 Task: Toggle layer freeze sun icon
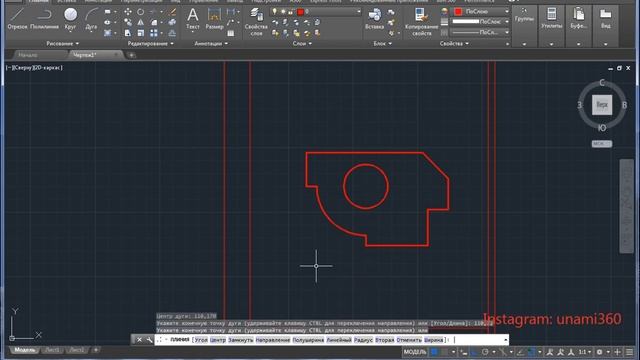tap(282, 12)
